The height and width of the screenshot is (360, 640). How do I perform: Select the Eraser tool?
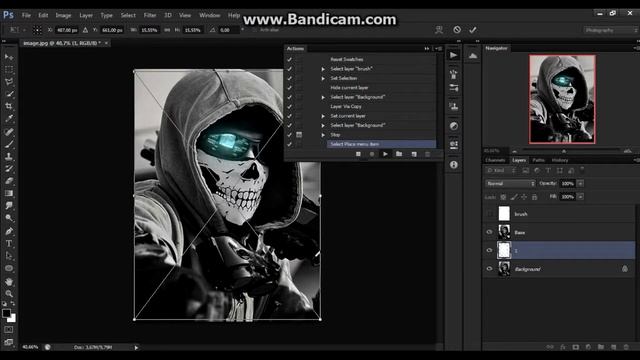[9, 181]
